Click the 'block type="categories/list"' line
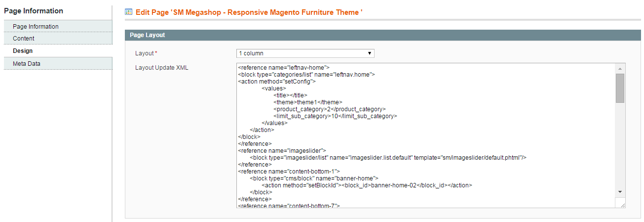Viewport: 644px width, 222px height. [x=306, y=75]
